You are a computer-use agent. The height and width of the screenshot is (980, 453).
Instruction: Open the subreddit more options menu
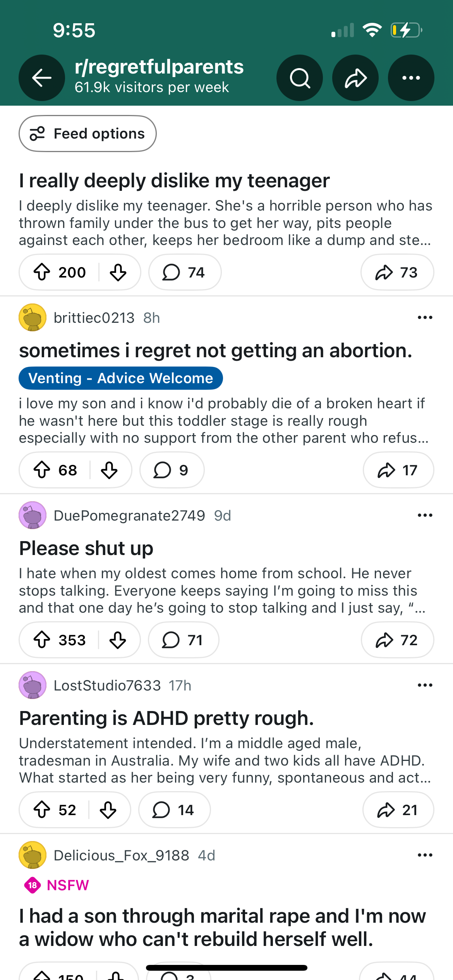pyautogui.click(x=411, y=78)
